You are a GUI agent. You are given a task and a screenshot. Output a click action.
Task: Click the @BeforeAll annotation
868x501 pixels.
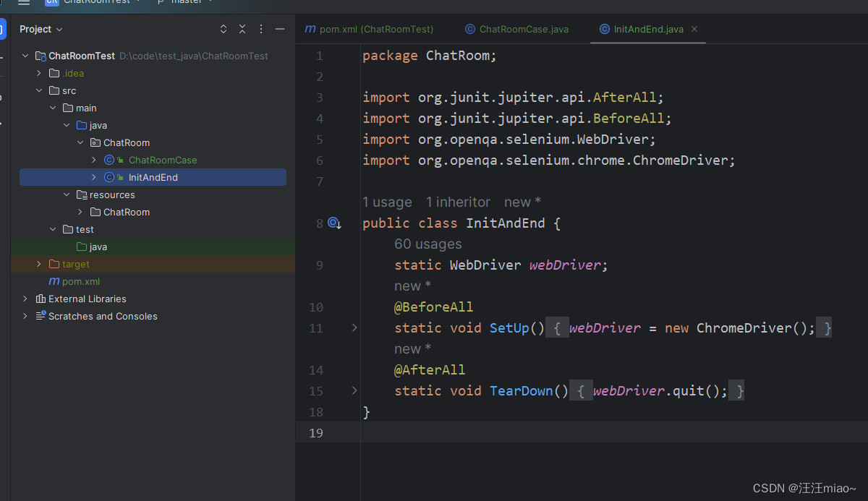point(433,307)
